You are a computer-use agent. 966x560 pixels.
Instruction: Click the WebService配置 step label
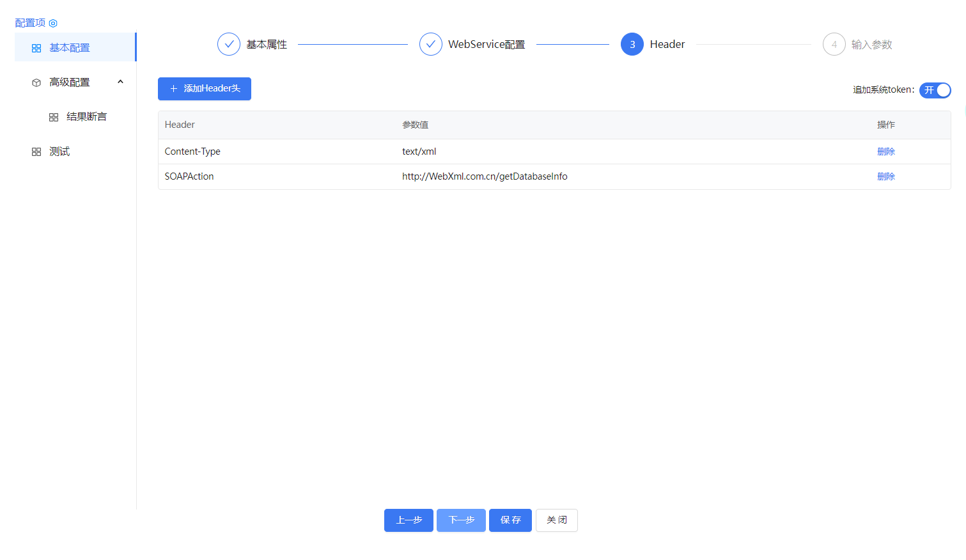point(487,44)
